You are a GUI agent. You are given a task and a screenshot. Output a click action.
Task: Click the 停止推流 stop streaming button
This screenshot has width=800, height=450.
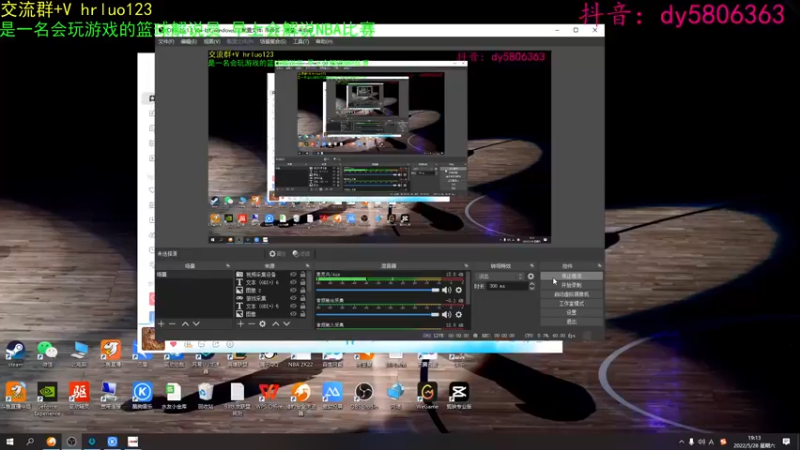[x=571, y=276]
